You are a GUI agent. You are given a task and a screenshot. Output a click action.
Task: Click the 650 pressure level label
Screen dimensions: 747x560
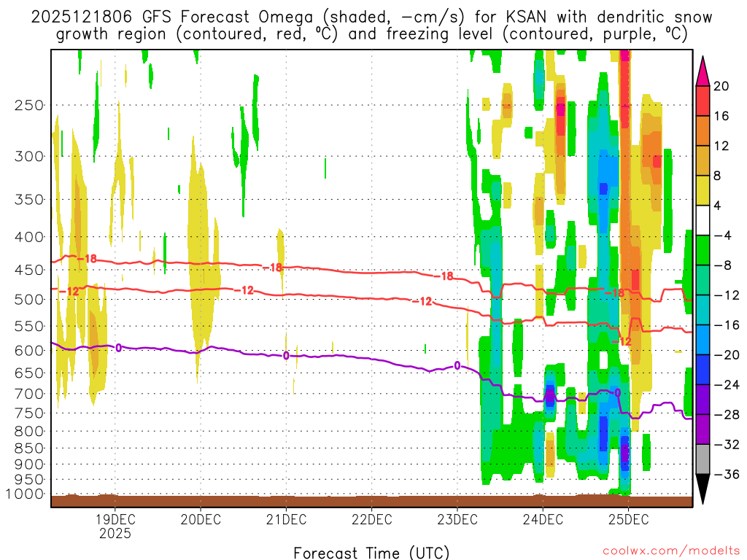(29, 373)
